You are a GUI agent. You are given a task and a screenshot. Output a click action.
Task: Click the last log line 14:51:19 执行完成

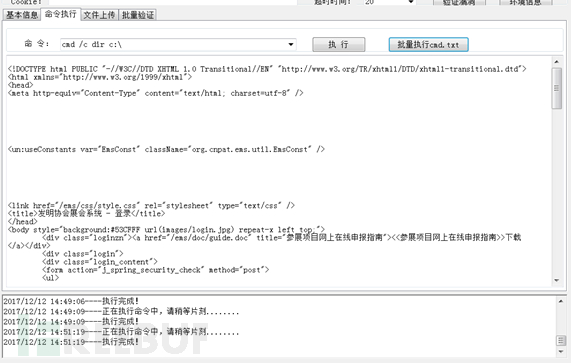(x=71, y=342)
